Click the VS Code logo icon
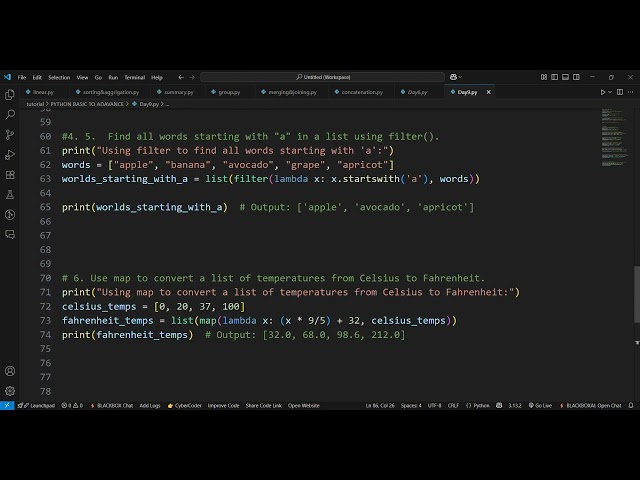Image resolution: width=640 pixels, height=480 pixels. (7, 77)
